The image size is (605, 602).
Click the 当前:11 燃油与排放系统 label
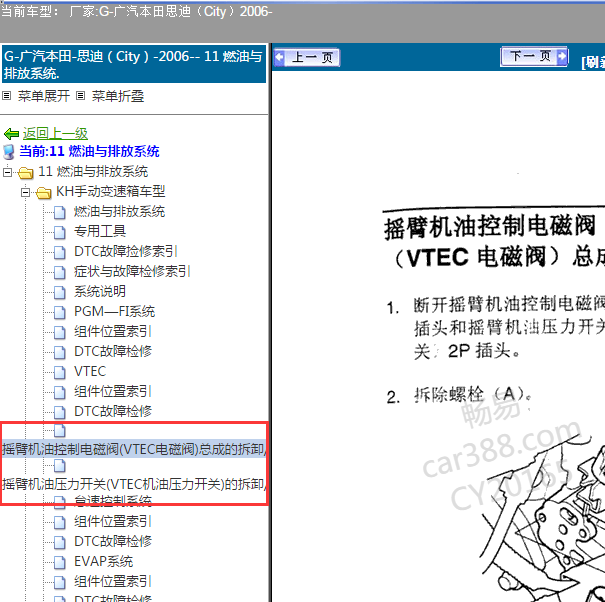[x=89, y=151]
